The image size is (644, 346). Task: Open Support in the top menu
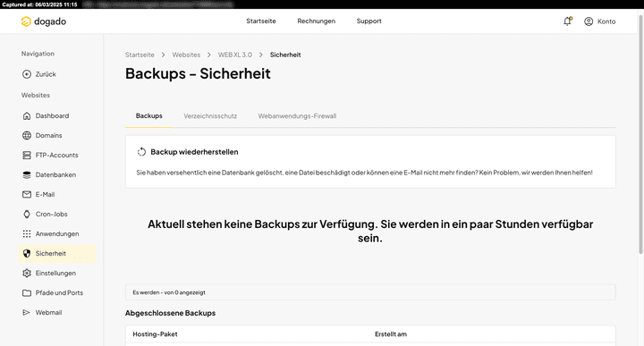(369, 21)
